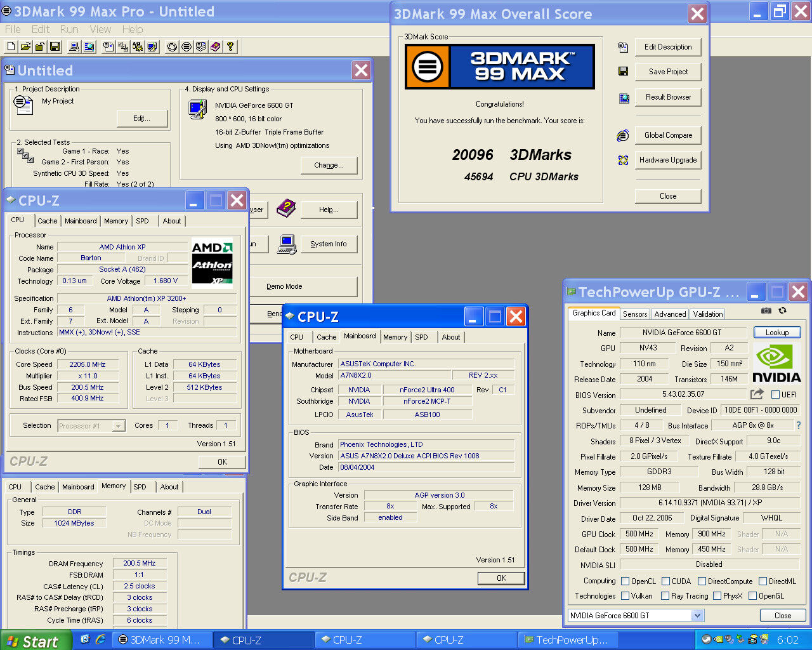
Task: Toggle the Ray Tracing checkbox
Action: pyautogui.click(x=665, y=595)
